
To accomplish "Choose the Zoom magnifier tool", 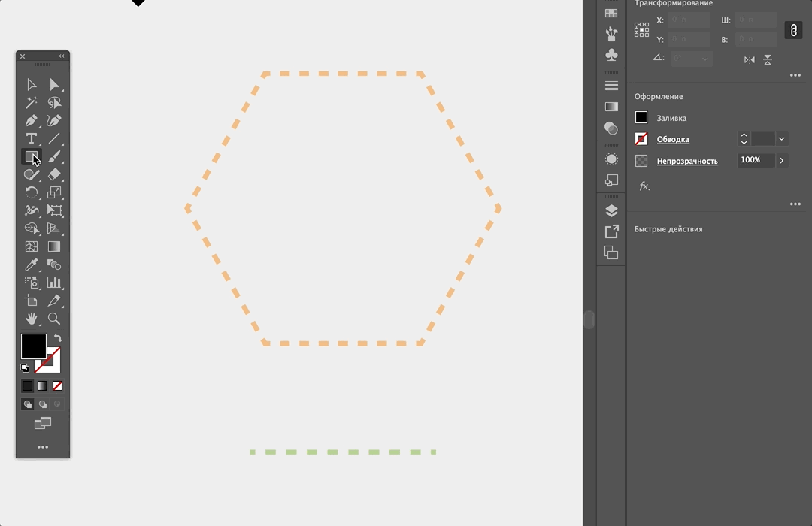I will (54, 319).
